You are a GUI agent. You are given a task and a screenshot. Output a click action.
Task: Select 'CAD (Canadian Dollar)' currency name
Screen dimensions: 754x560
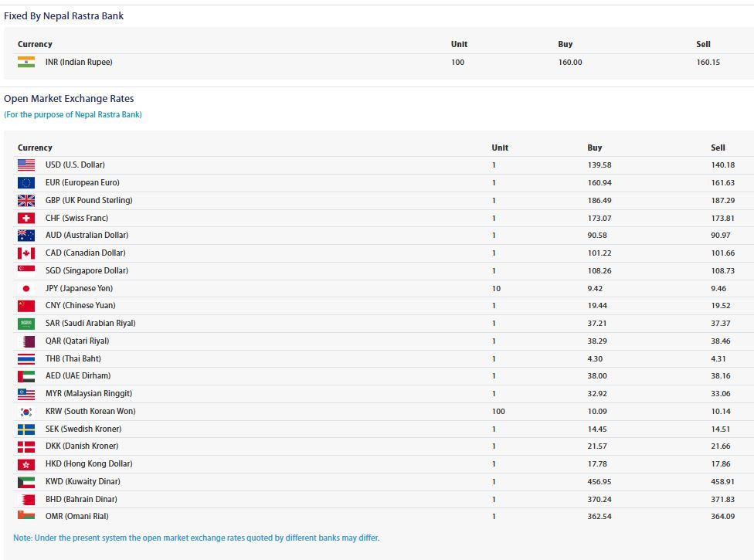point(86,253)
